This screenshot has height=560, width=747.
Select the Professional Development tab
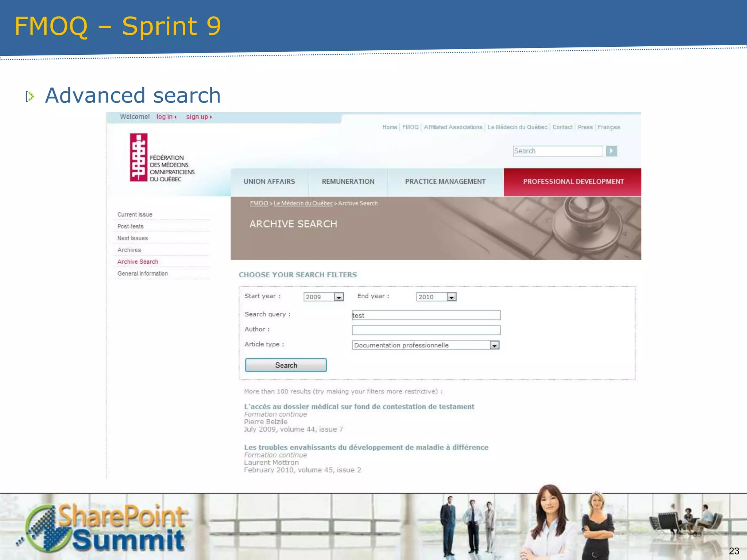point(573,182)
